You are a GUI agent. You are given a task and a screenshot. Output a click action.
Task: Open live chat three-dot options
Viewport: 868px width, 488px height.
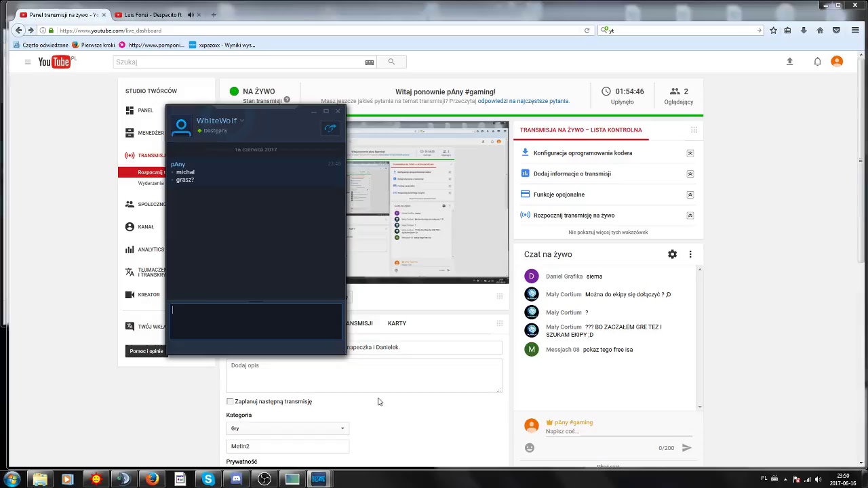pos(690,254)
